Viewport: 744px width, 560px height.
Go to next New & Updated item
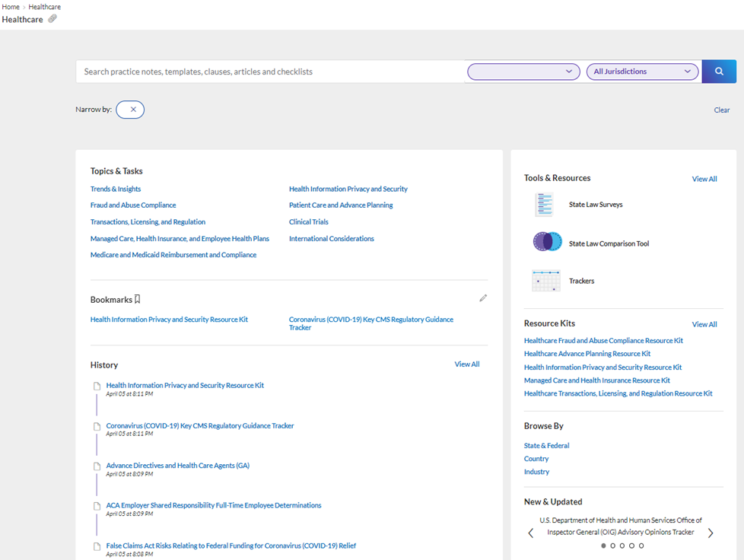tap(711, 533)
